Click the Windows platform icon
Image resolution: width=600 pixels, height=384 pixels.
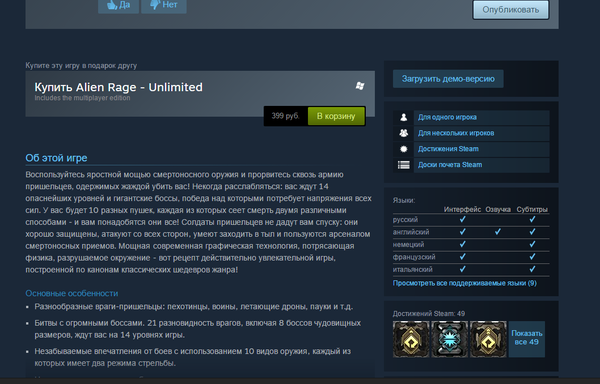tap(360, 86)
